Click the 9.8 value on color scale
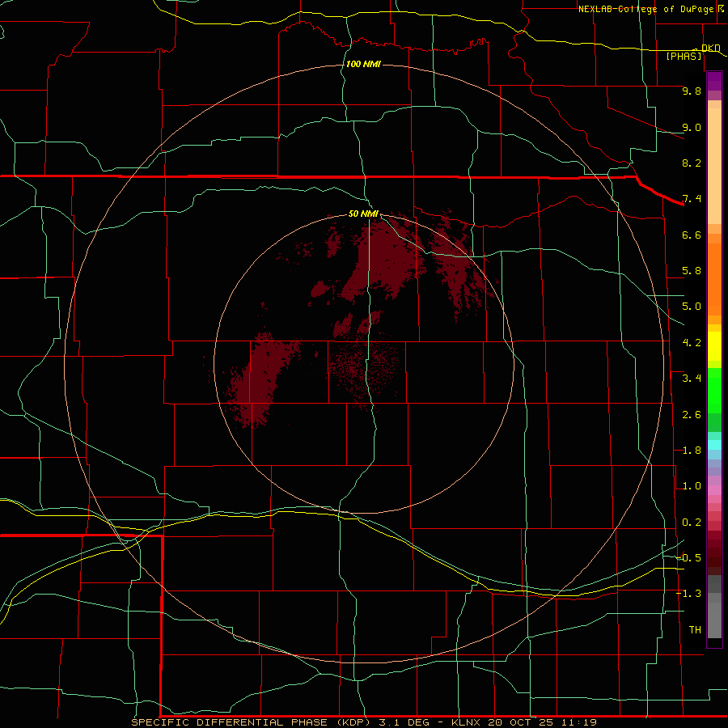This screenshot has width=728, height=728. (x=692, y=91)
